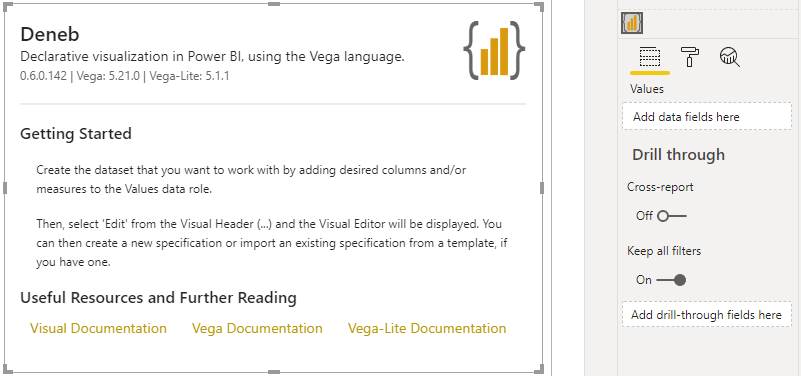Open the Analytics magnifier icon tab
This screenshot has width=801, height=376.
[x=730, y=57]
